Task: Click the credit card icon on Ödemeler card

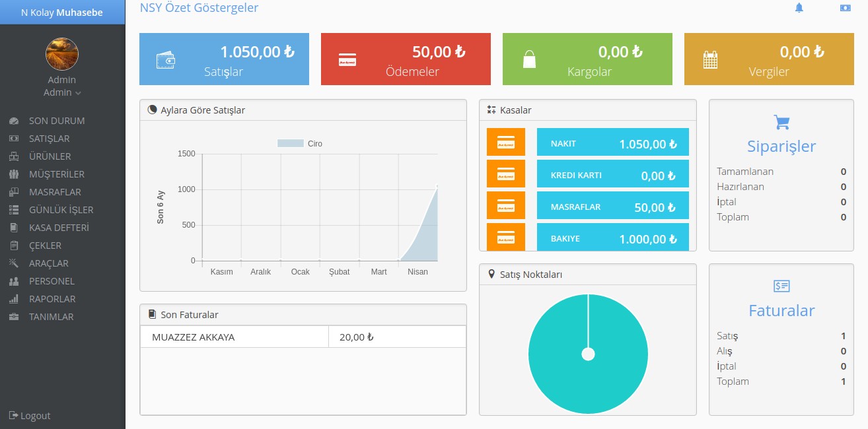Action: [x=347, y=60]
